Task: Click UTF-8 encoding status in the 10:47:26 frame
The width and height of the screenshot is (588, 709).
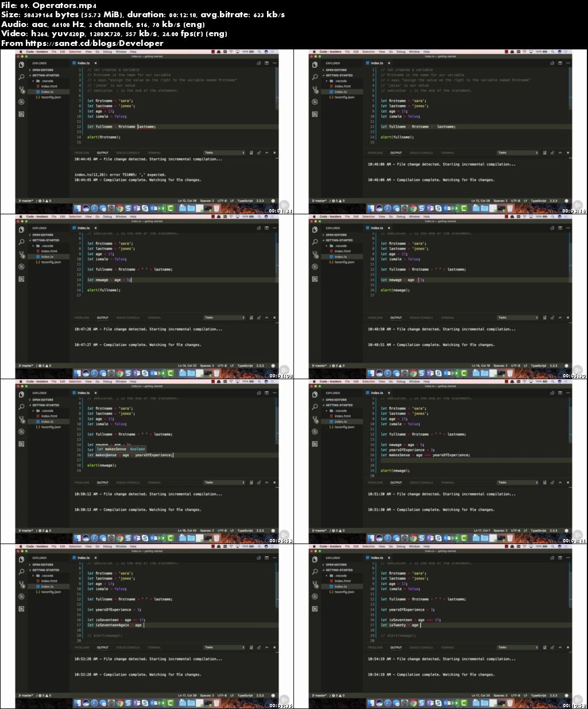Action: pyautogui.click(x=222, y=365)
